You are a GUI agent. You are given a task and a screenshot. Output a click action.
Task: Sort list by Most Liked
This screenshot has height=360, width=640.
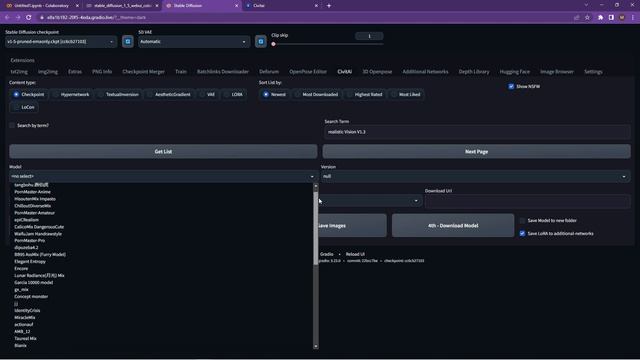point(406,94)
